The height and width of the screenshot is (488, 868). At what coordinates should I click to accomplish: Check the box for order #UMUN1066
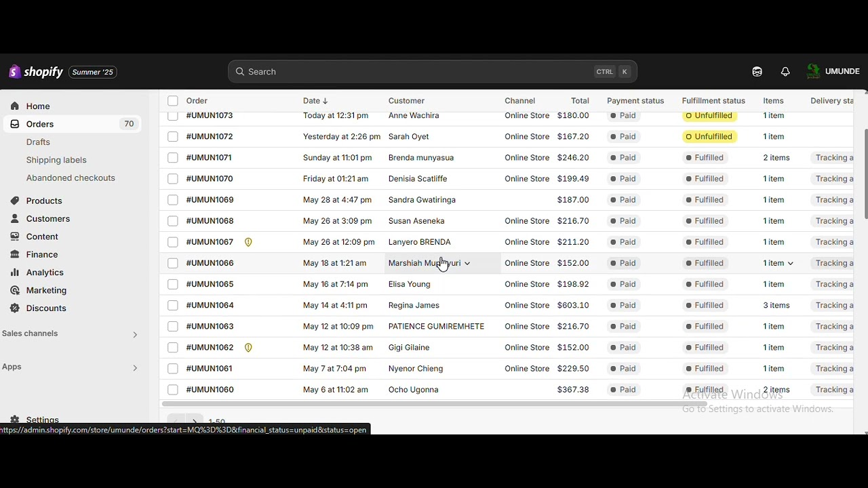pos(173,263)
